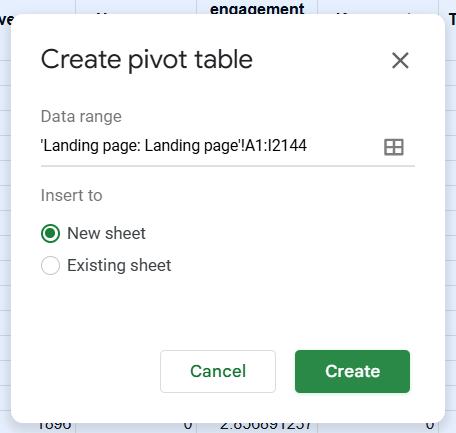Click the 'Data range' label
The image size is (456, 433).
point(81,117)
